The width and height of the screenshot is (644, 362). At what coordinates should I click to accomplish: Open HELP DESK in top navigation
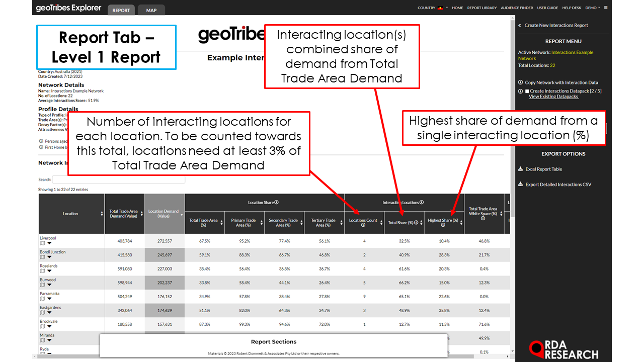tap(572, 8)
